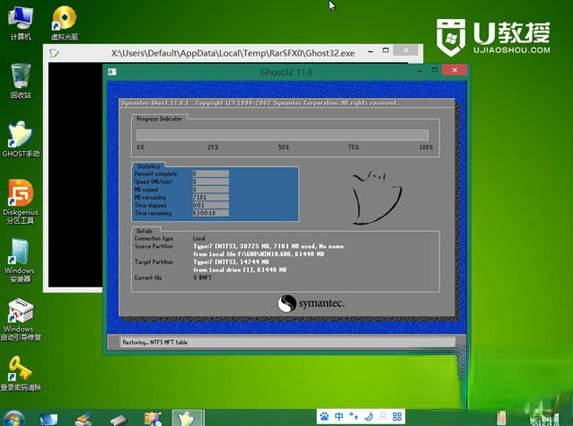Image resolution: width=573 pixels, height=426 pixels.
Task: Click the Source Partition NTFS details line
Action: tap(269, 246)
